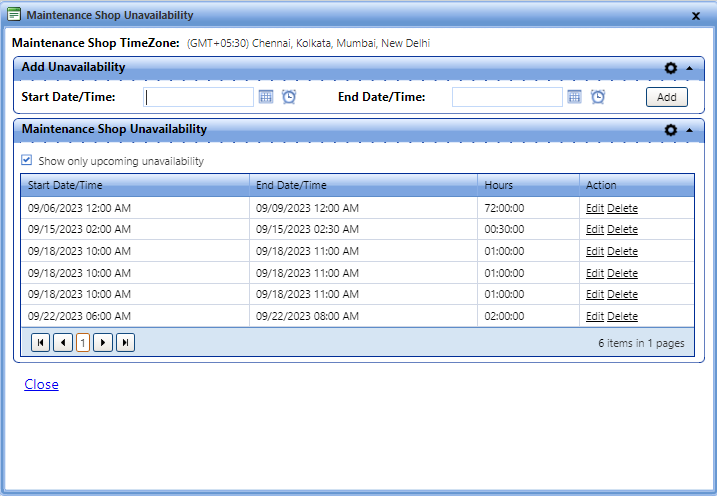Open settings gear in Maintenance Shop Unavailability panel
This screenshot has width=717, height=496.
pyautogui.click(x=670, y=130)
